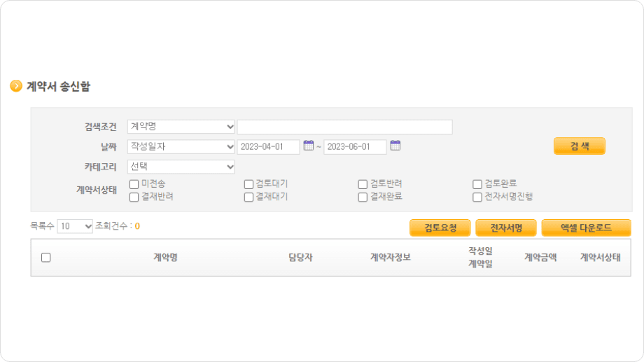Check the 미전송 status checkbox
This screenshot has width=644, height=362.
tap(134, 184)
